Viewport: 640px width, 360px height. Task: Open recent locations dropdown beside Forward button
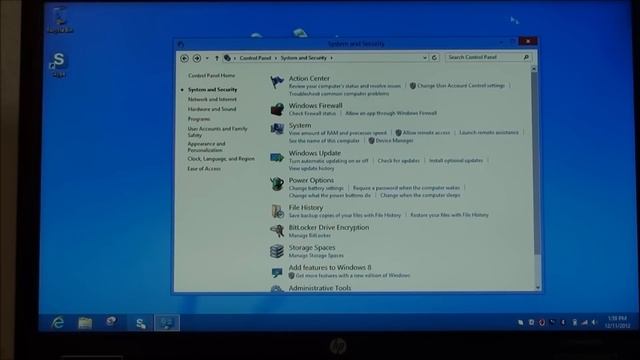tap(207, 58)
